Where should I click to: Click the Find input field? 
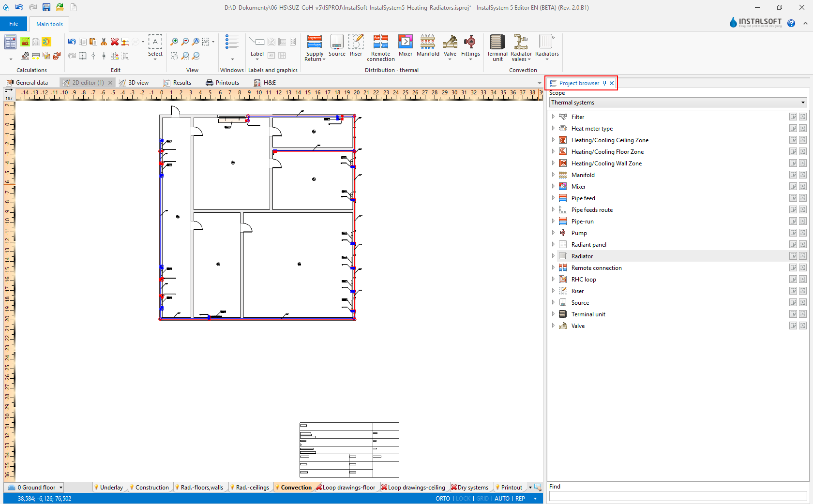point(677,496)
